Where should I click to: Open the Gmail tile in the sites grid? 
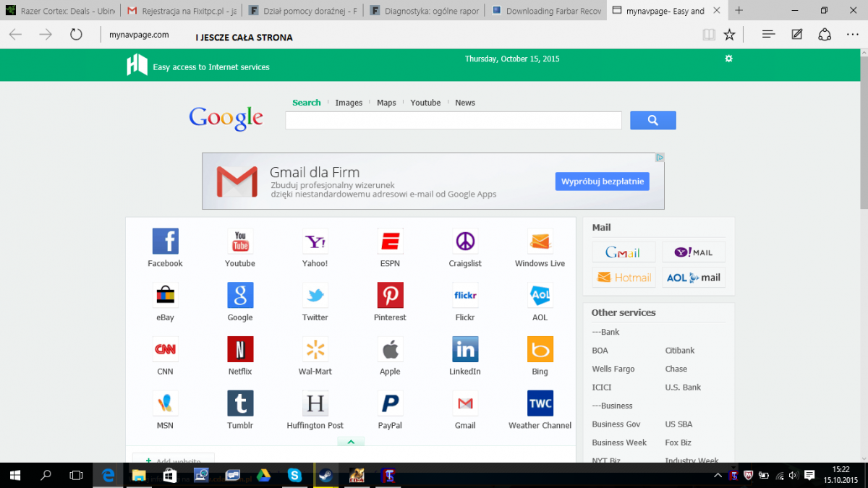pyautogui.click(x=465, y=403)
